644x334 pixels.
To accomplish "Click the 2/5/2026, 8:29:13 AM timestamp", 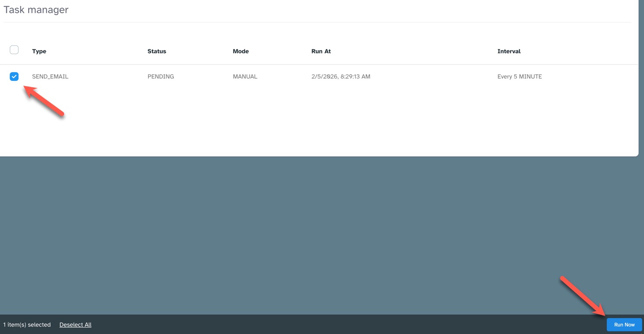I will (340, 76).
